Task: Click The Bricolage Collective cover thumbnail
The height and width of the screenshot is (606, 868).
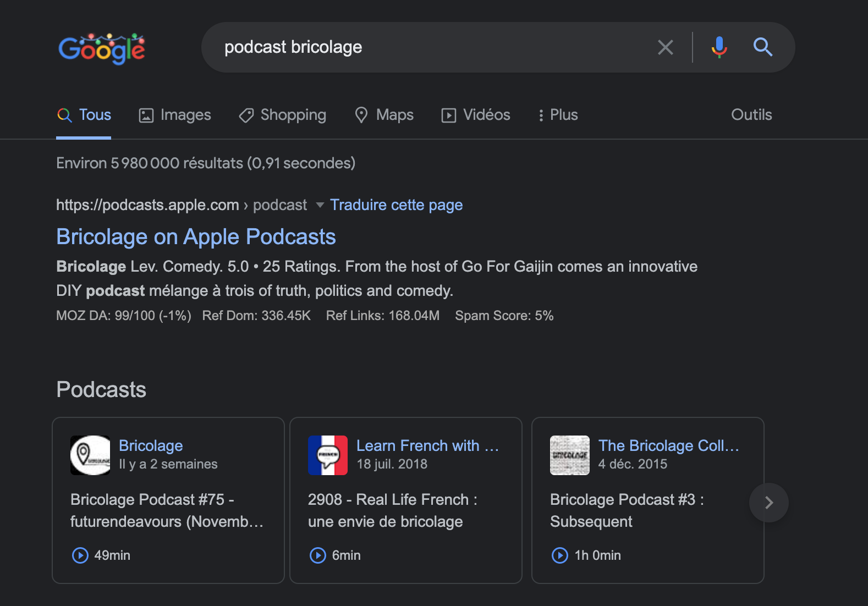Action: (x=570, y=455)
